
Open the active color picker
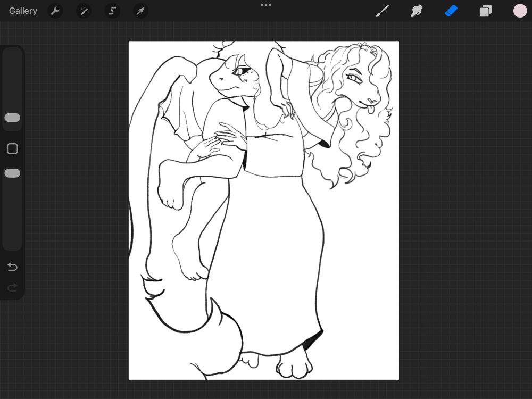520,11
